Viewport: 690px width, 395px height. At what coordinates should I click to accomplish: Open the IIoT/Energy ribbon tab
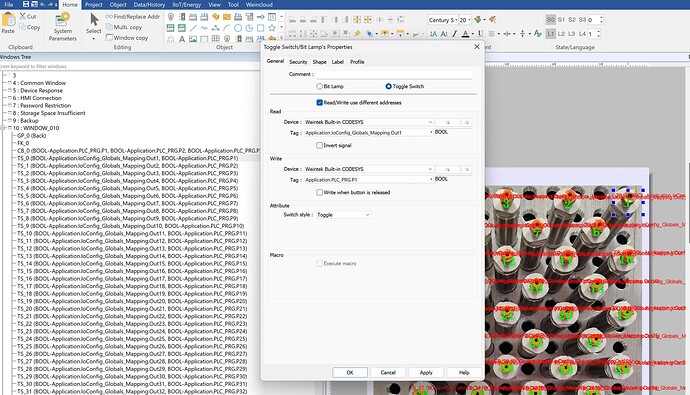[187, 4]
